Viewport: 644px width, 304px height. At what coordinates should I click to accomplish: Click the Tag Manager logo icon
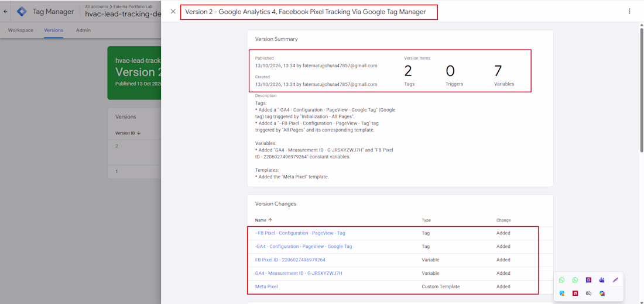pos(21,12)
